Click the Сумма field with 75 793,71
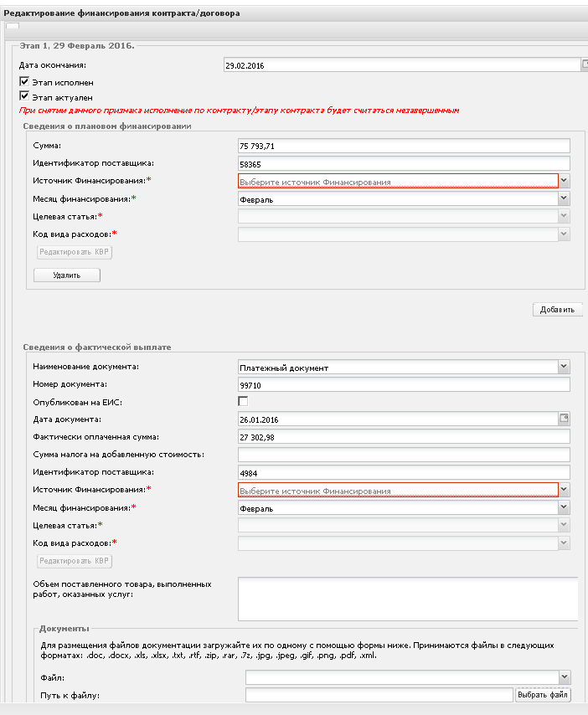The height and width of the screenshot is (715, 588). pyautogui.click(x=404, y=146)
